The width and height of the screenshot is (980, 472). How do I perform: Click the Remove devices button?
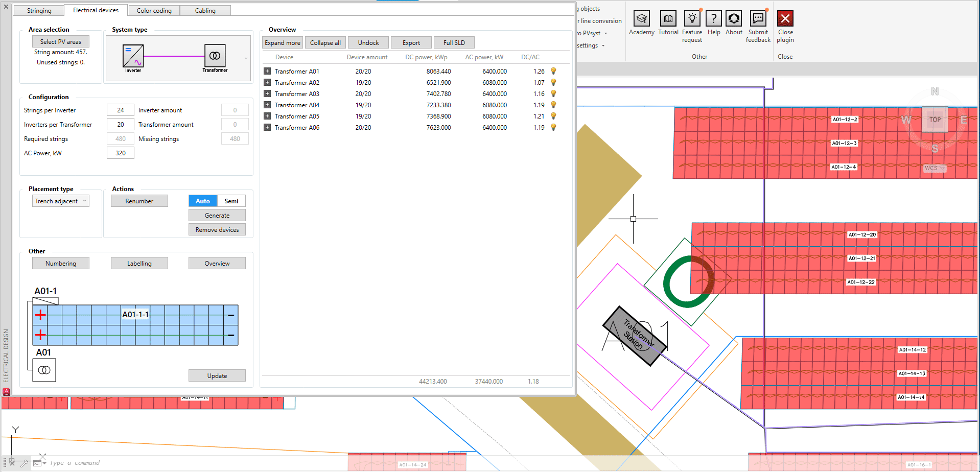(217, 229)
